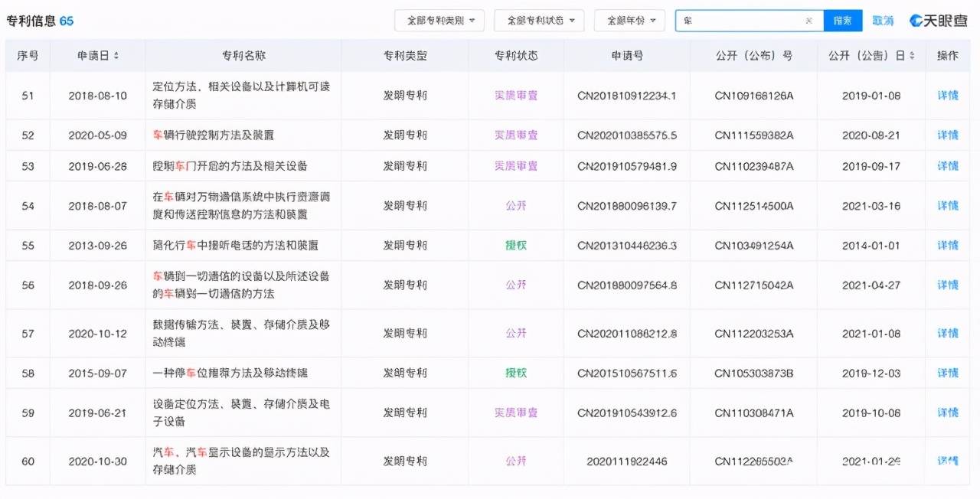Open the 全部专利状态 dropdown

(539, 21)
